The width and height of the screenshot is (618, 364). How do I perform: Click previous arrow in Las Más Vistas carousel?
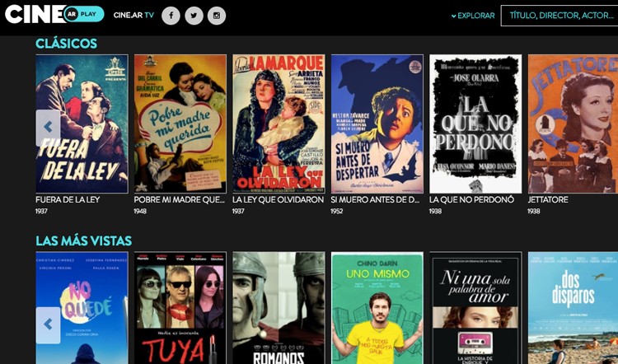point(48,325)
